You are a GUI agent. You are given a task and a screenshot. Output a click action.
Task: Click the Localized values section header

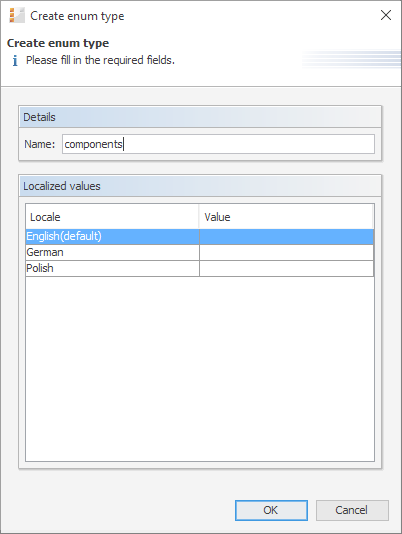point(200,186)
